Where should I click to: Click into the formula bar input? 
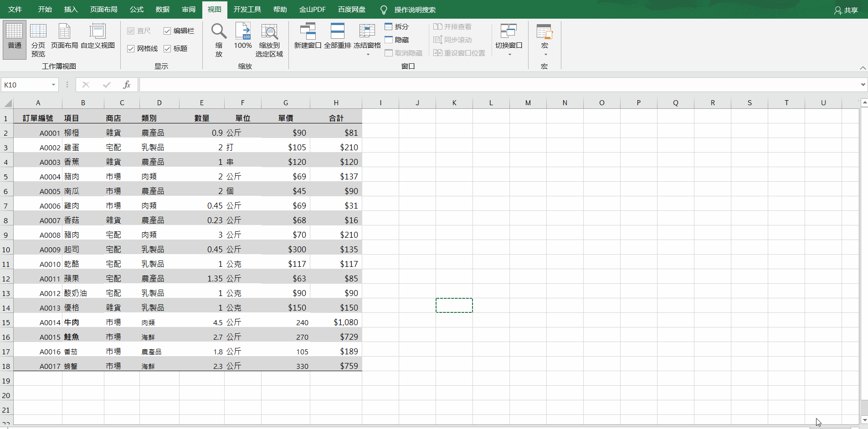[499, 85]
